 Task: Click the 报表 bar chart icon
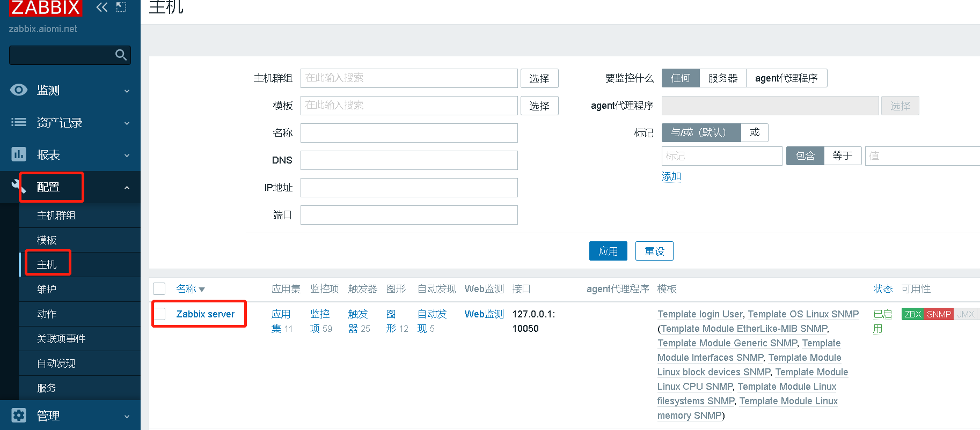coord(19,154)
